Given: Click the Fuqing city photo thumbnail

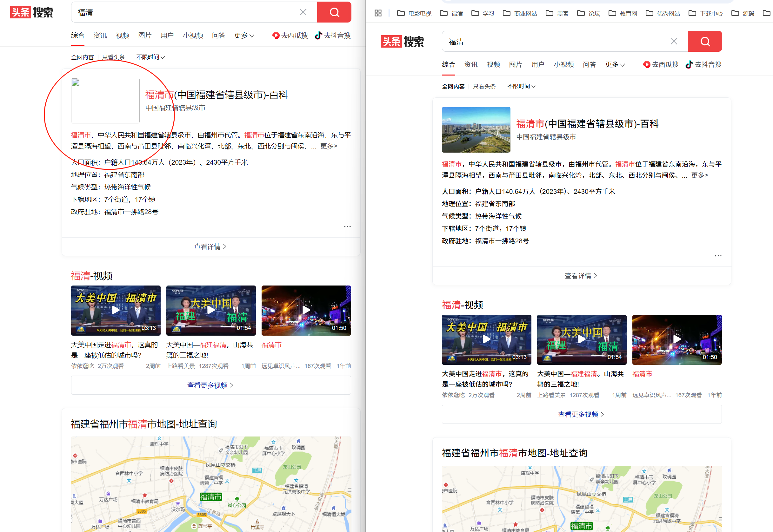Looking at the screenshot, I should click(476, 130).
